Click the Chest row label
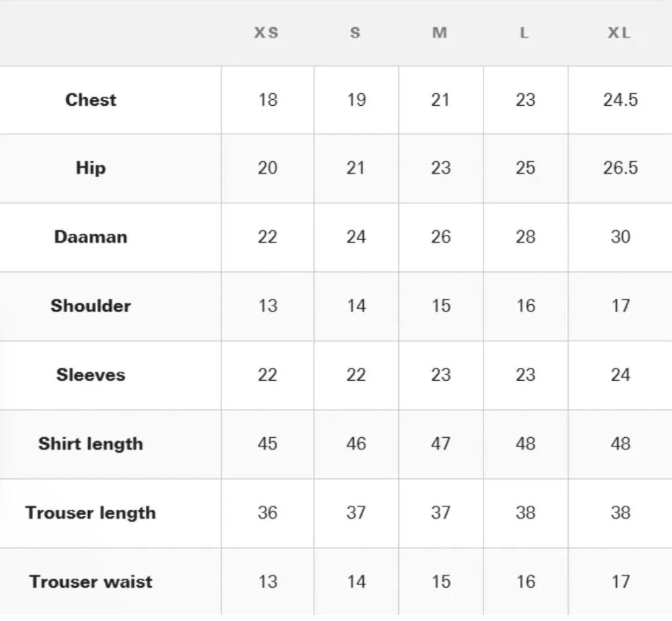This screenshot has height=621, width=672. [91, 100]
